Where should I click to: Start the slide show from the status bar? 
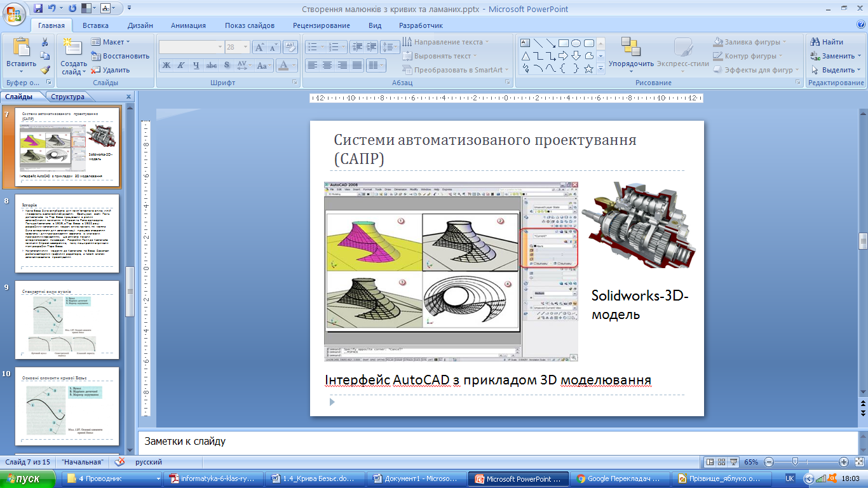[735, 462]
